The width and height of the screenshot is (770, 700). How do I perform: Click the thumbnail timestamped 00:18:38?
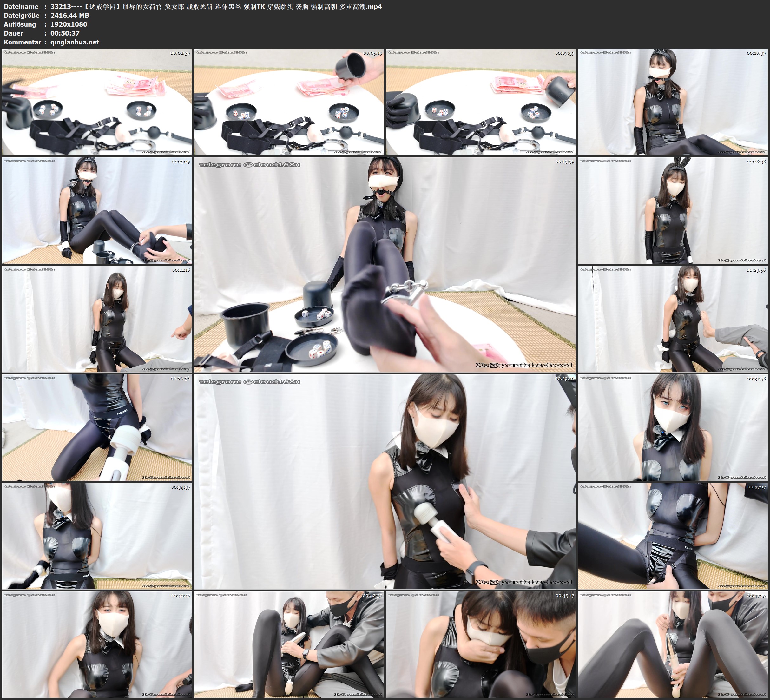pyautogui.click(x=673, y=210)
